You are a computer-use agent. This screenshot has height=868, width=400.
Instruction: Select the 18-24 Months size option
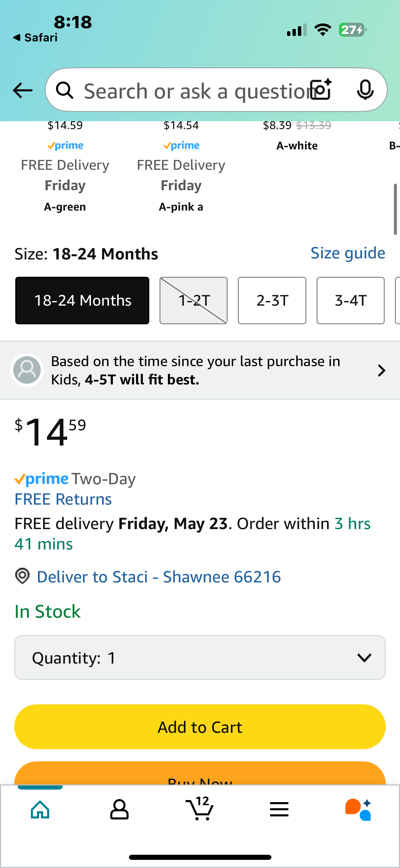click(82, 301)
